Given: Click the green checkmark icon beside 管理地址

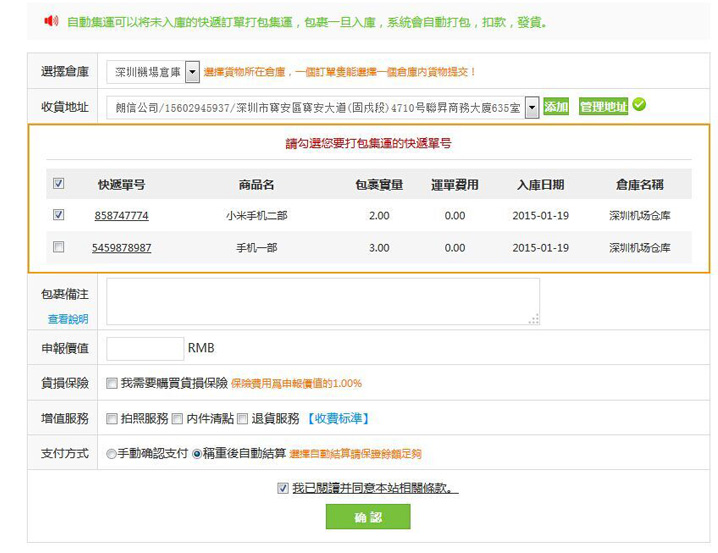Looking at the screenshot, I should coord(639,105).
